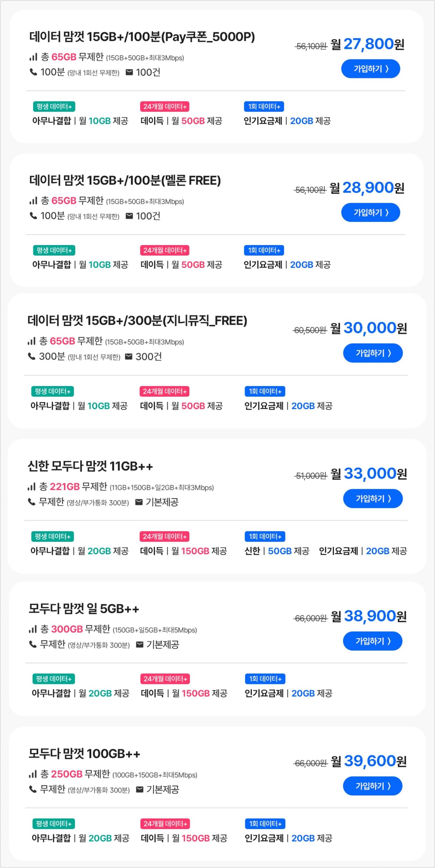Click the envelope icon beside 300건
The height and width of the screenshot is (868, 435).
click(128, 356)
